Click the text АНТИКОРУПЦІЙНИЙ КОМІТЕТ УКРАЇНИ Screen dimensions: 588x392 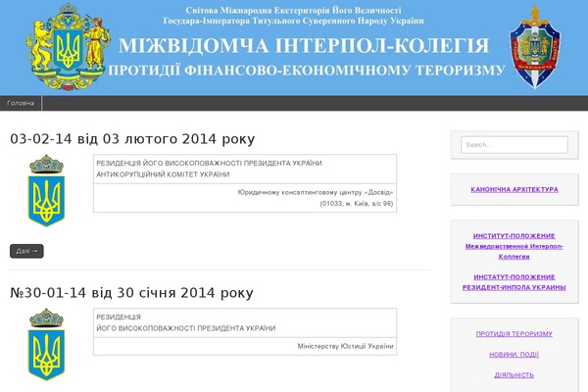click(163, 174)
